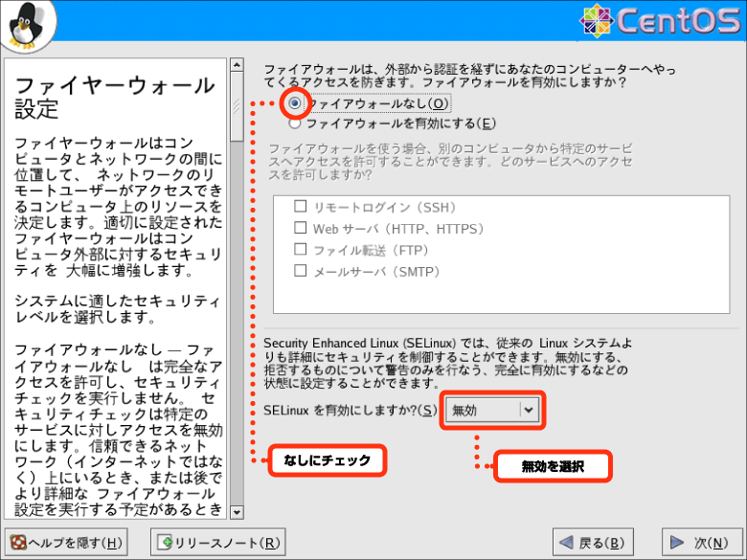Select ファイアウォールを有効にする radio option
The height and width of the screenshot is (560, 747).
295,123
